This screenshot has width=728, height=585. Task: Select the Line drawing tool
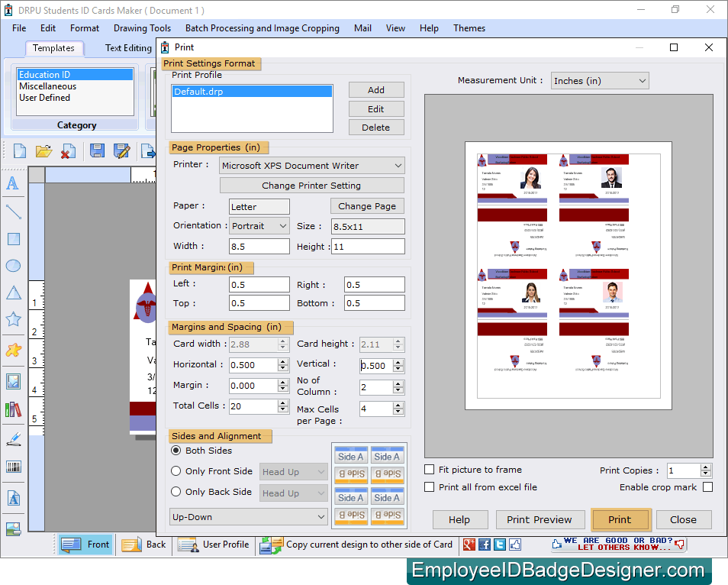[x=12, y=211]
